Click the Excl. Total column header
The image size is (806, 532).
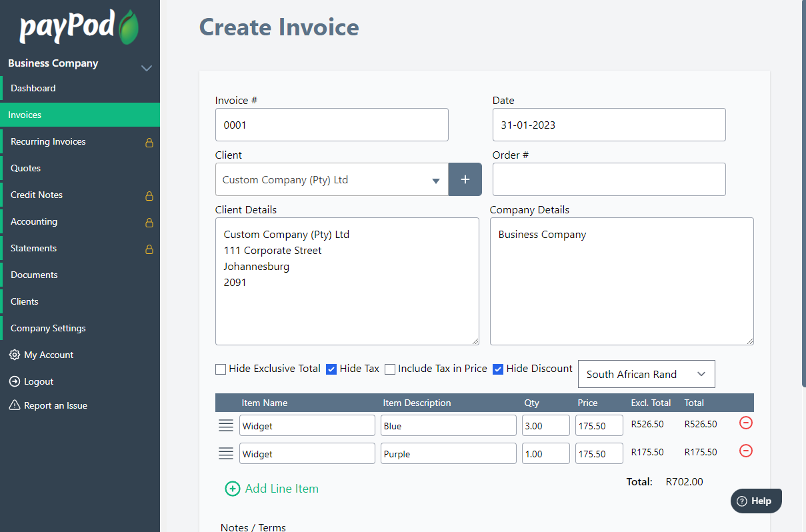click(651, 403)
